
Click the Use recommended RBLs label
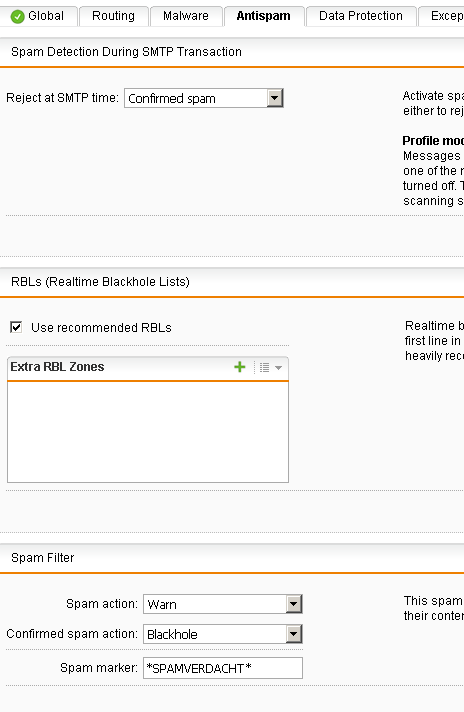pos(101,328)
